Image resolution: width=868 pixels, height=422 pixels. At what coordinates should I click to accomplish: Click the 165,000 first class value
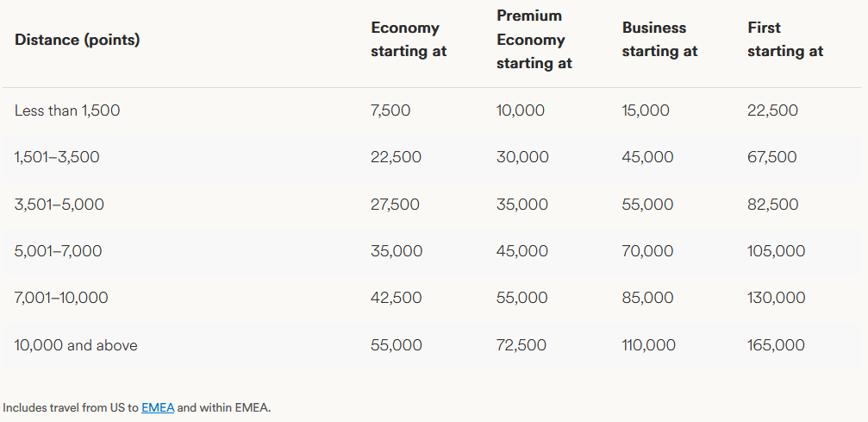(776, 345)
